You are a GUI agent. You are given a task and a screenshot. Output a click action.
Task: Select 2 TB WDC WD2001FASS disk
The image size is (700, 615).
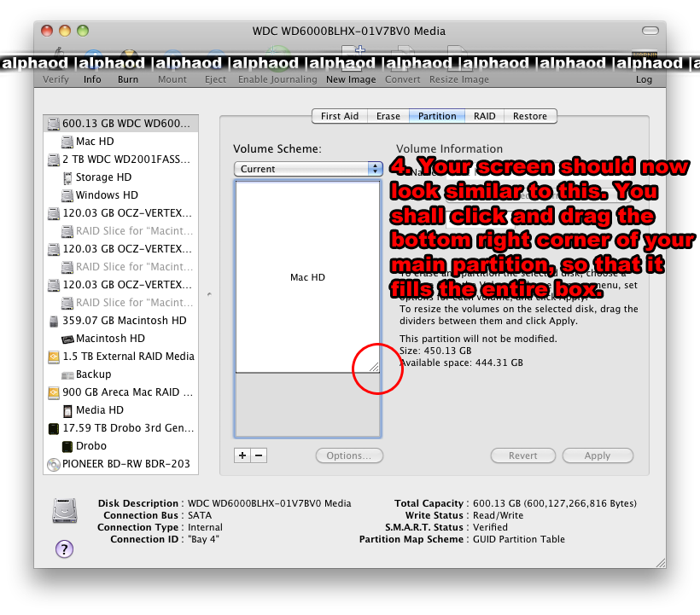pyautogui.click(x=121, y=160)
